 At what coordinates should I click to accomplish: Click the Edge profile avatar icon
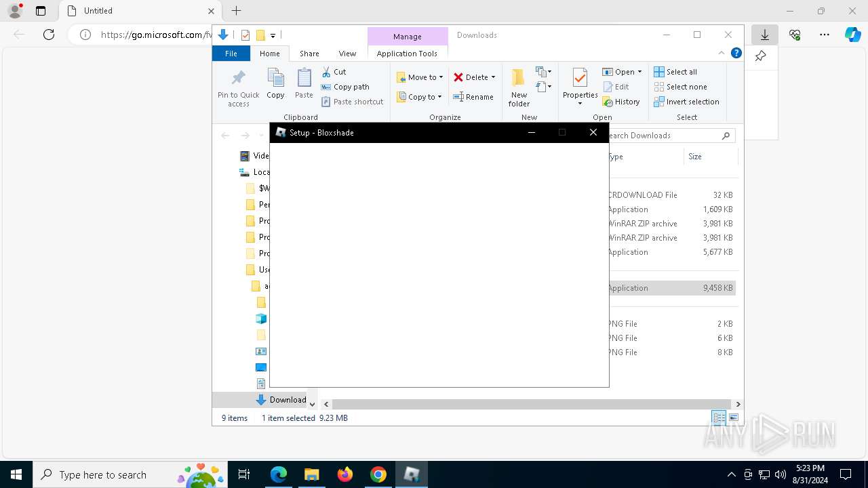(x=15, y=11)
